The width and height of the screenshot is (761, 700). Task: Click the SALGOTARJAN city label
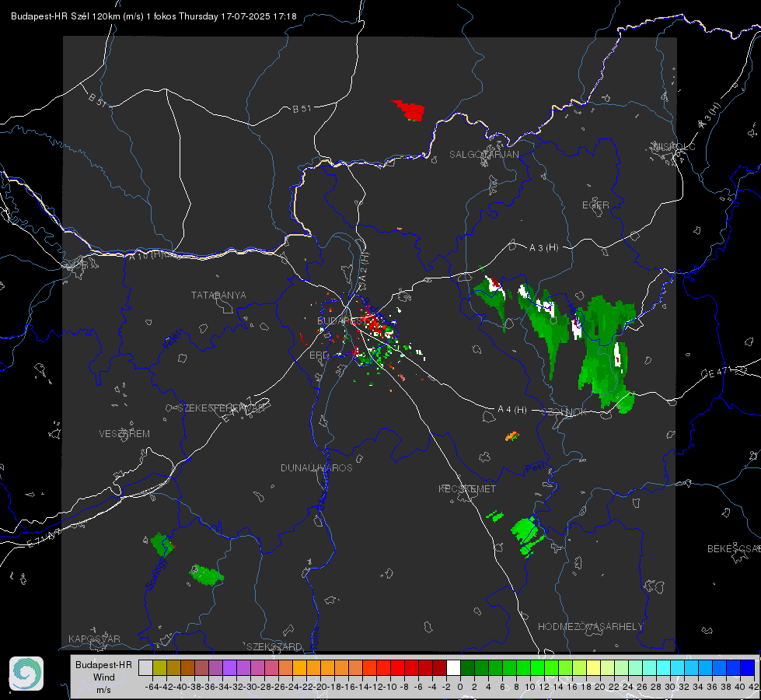click(483, 155)
